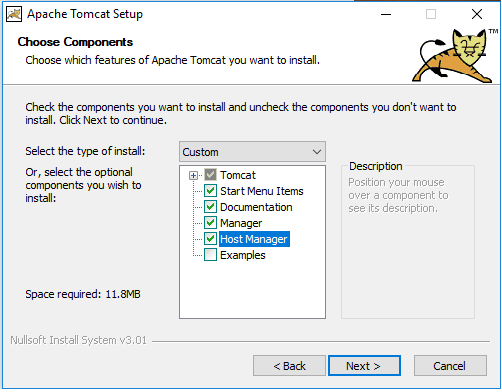Click the Tomcat cat logo image
The image size is (502, 392).
pos(454,55)
